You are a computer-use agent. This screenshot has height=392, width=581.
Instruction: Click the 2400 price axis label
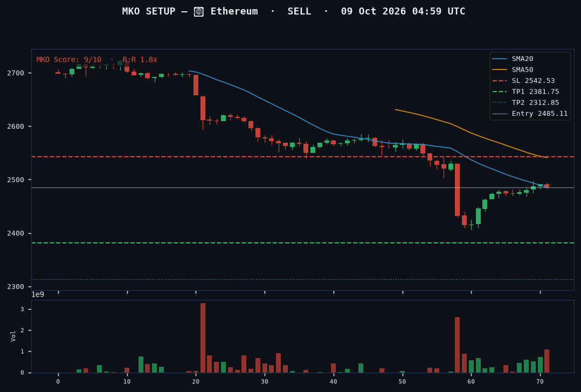click(x=16, y=233)
